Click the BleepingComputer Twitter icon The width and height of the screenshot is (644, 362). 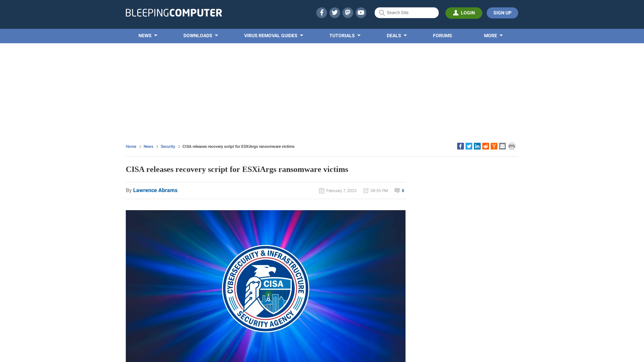click(x=334, y=12)
